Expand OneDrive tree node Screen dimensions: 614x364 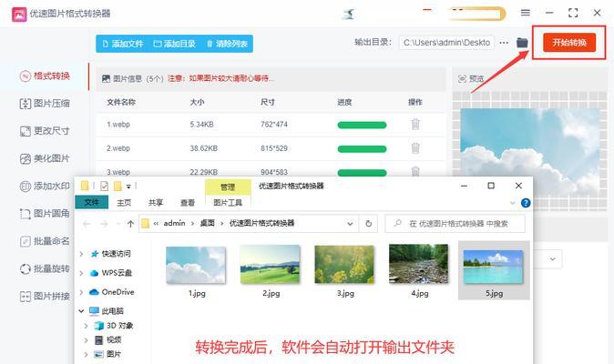(81, 292)
